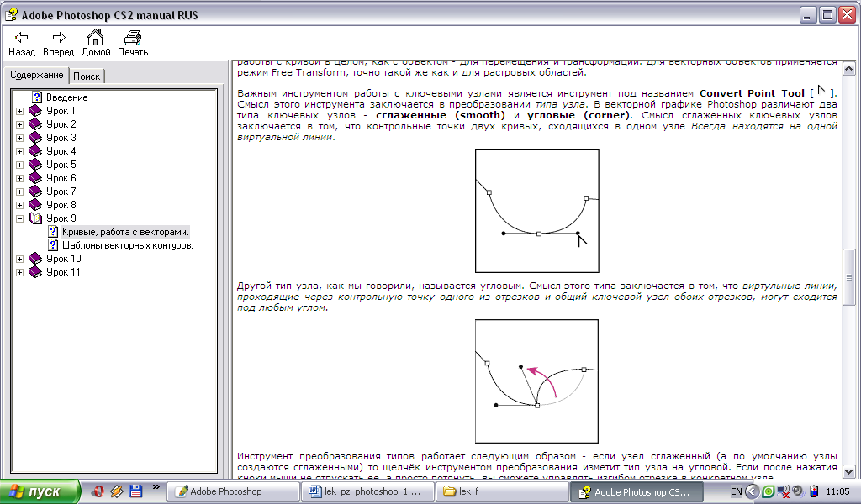Click the content scrollbar up arrow

pos(849,69)
